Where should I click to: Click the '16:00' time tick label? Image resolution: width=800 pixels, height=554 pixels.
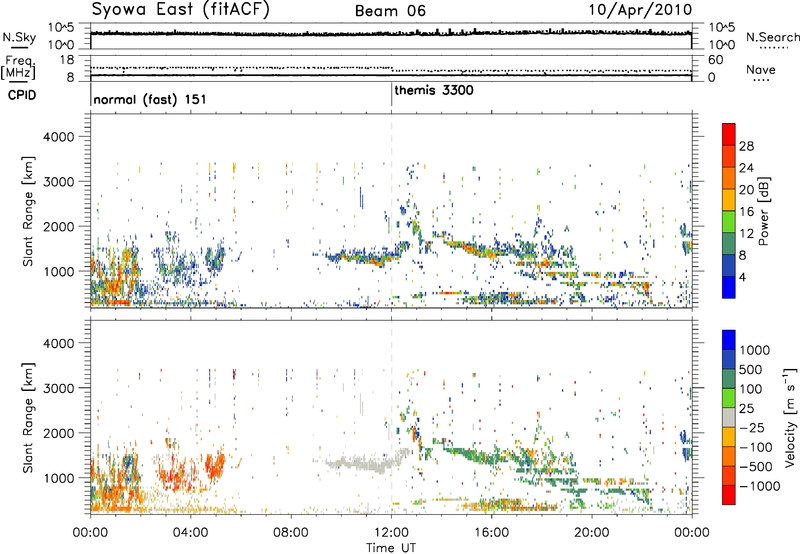click(x=491, y=533)
